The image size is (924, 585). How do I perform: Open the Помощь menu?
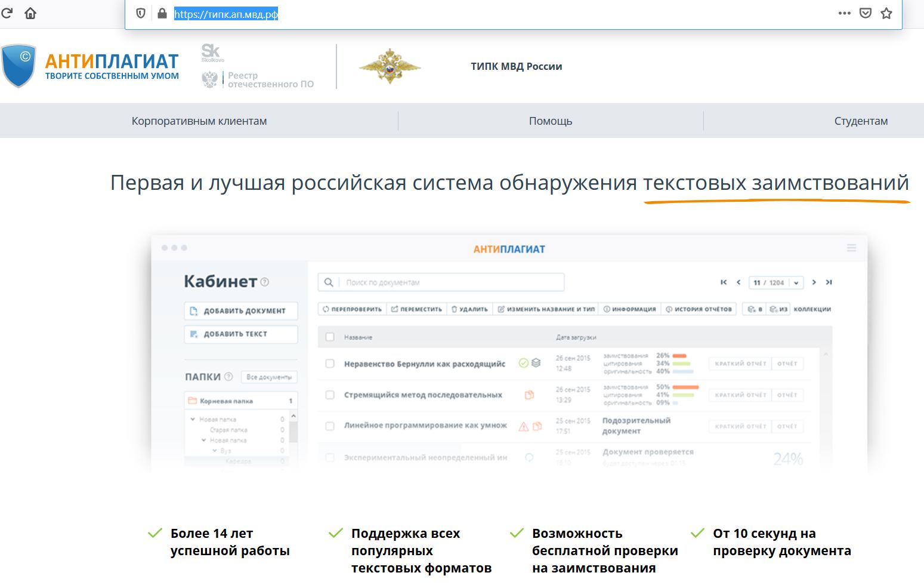[x=551, y=121]
